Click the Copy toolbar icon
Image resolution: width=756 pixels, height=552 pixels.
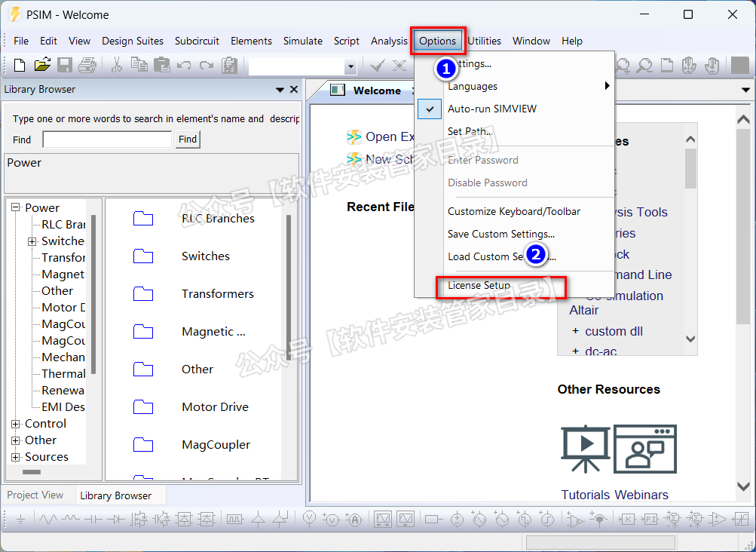click(x=139, y=65)
